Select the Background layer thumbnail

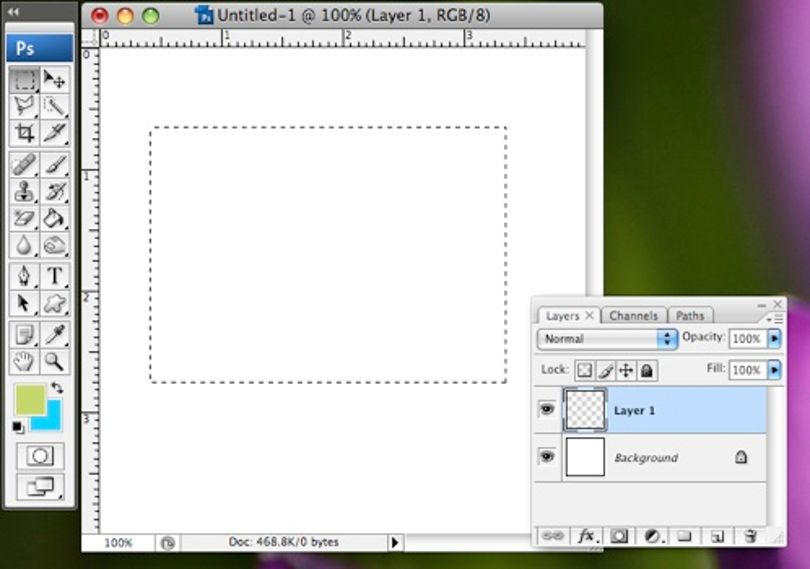click(x=585, y=457)
